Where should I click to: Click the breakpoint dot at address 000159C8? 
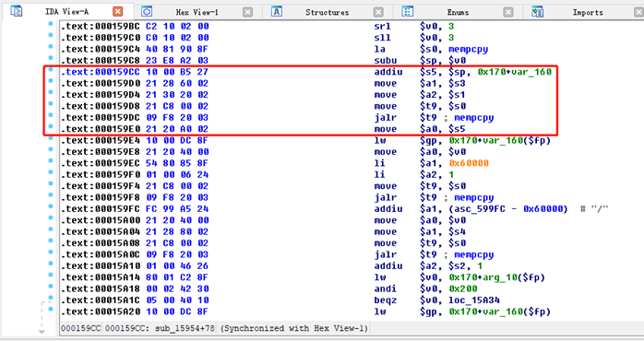51,58
